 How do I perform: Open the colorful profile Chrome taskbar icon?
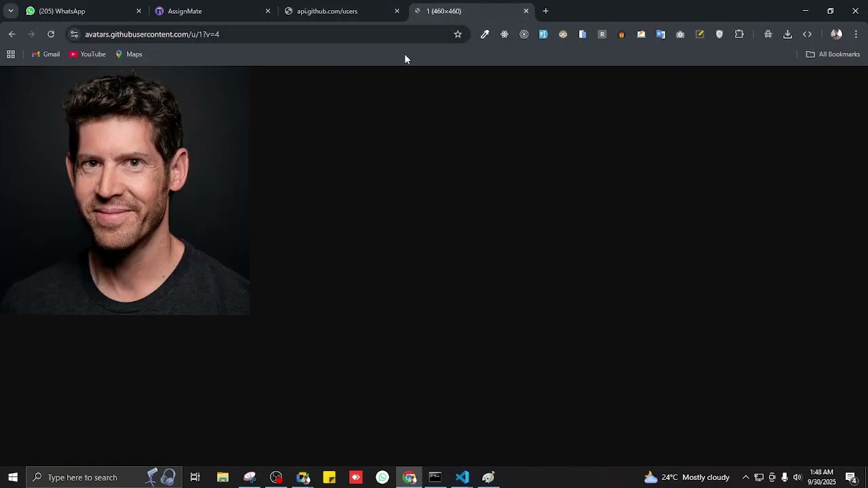[x=303, y=477]
